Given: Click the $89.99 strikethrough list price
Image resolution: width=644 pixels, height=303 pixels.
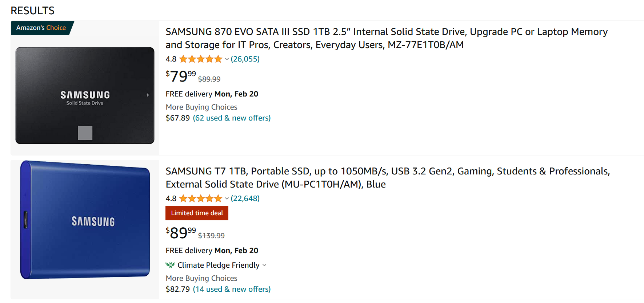Looking at the screenshot, I should point(209,79).
